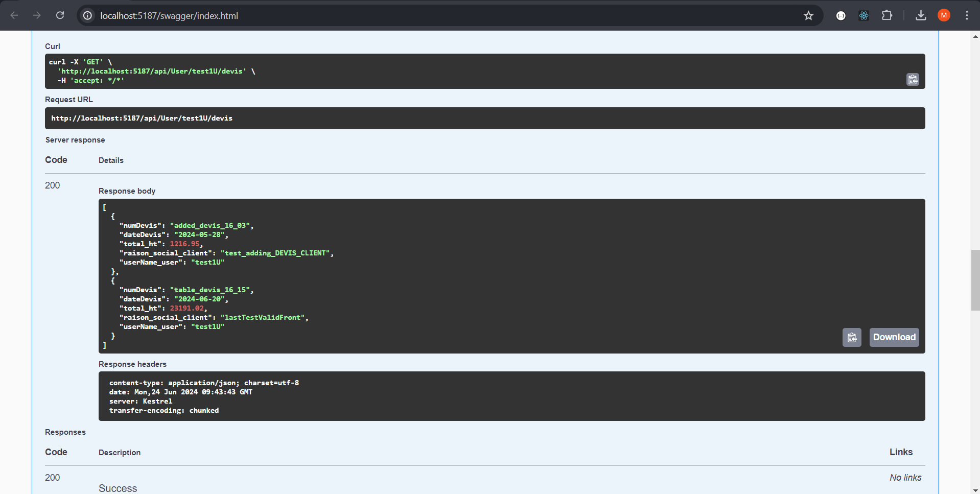Click the transfer-encoding: chunked header
Image resolution: width=980 pixels, height=494 pixels.
164,410
